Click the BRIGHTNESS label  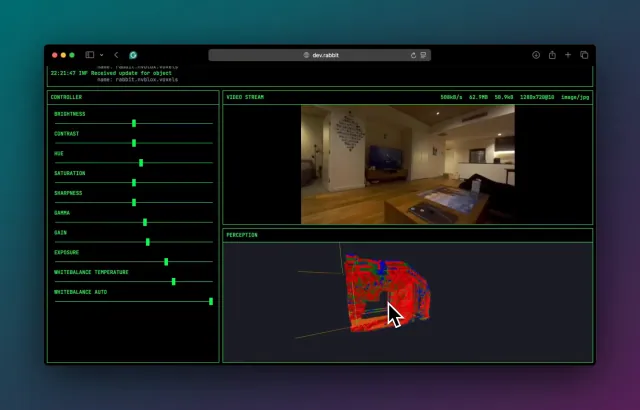(x=70, y=114)
